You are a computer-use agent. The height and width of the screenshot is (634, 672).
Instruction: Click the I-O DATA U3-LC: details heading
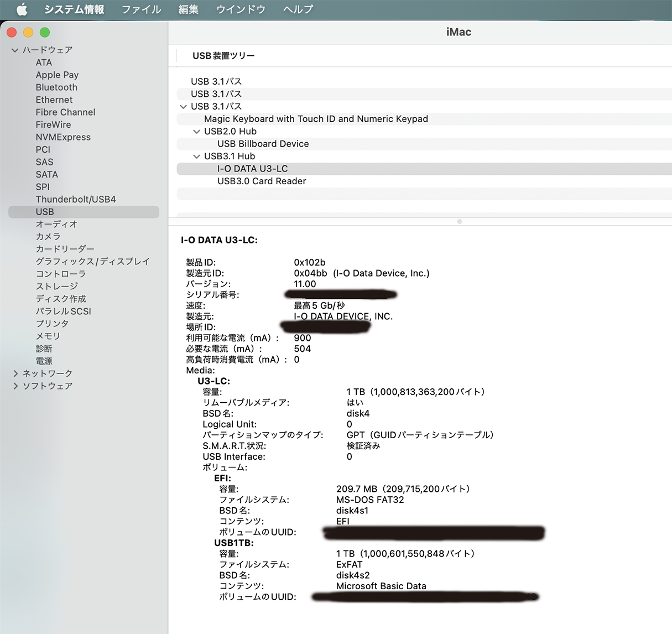pyautogui.click(x=219, y=240)
